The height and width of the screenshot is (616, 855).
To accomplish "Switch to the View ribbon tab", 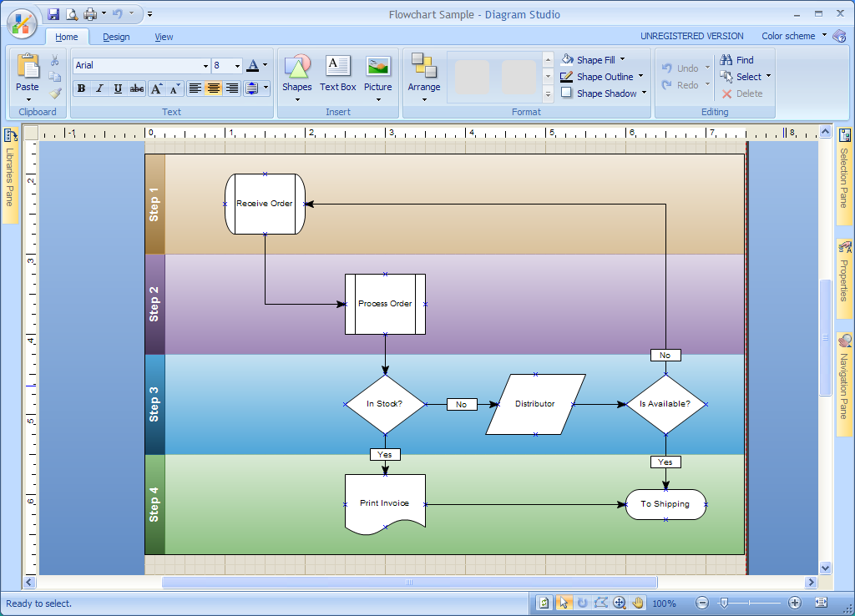I will point(164,37).
